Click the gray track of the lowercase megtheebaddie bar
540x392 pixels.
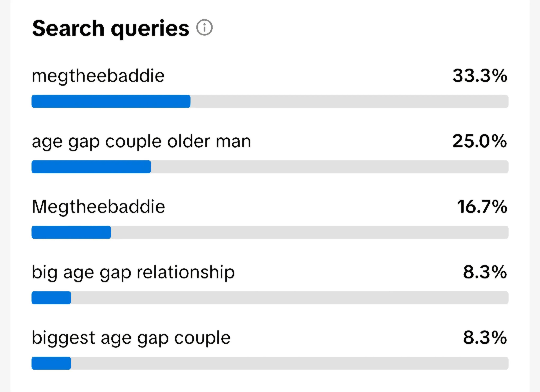pos(350,101)
